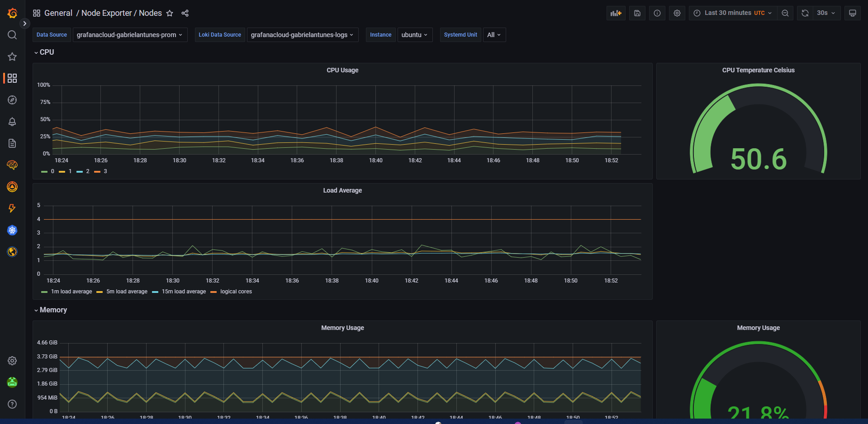This screenshot has height=424, width=868.
Task: Open the lightning bolt sidebar icon
Action: 12,208
